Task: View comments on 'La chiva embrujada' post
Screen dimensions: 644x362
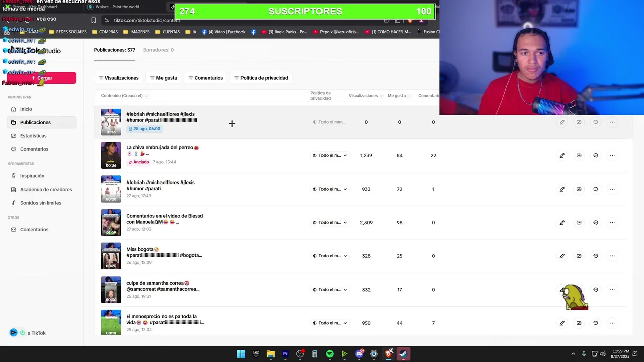Action: point(596,155)
